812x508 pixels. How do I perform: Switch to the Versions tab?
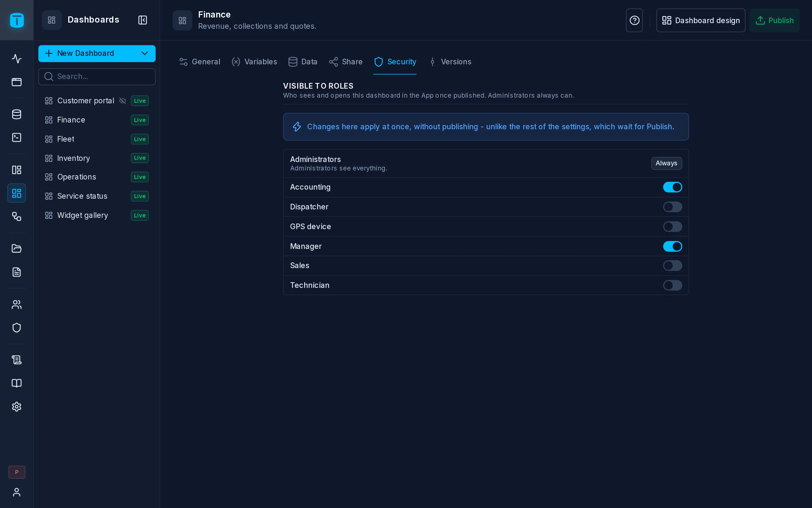pos(450,62)
